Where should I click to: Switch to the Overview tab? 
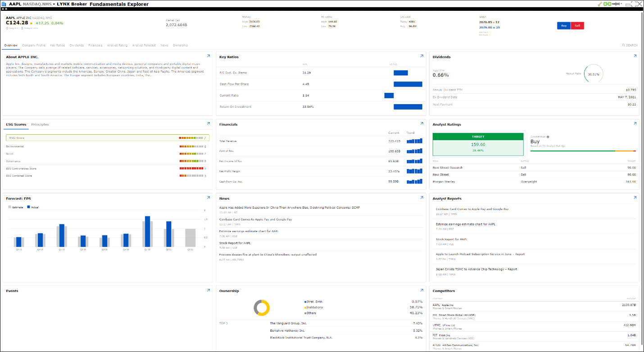pyautogui.click(x=11, y=46)
